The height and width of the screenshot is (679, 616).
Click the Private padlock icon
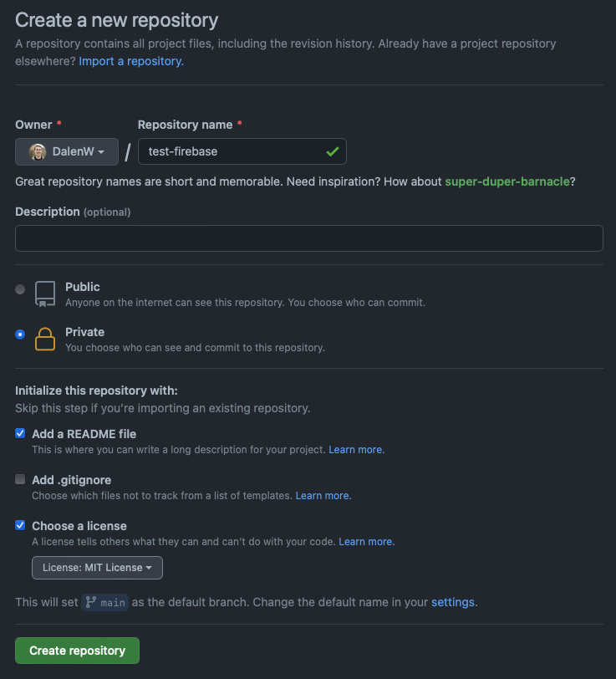pyautogui.click(x=45, y=339)
